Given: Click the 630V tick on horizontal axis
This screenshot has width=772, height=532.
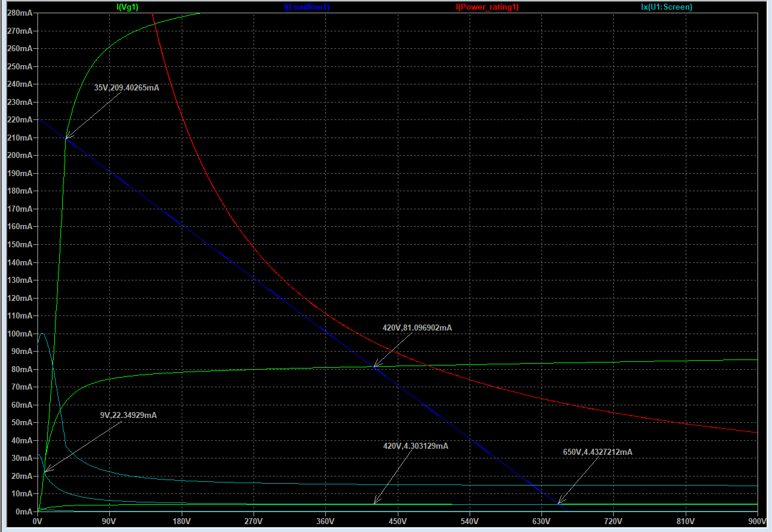Looking at the screenshot, I should 541,521.
